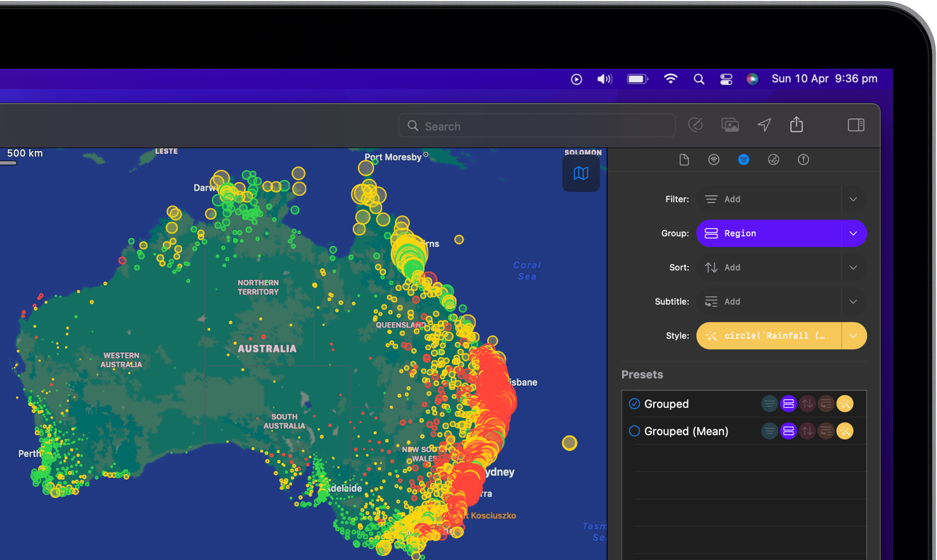Click the Sun 10 Apr 9:36 pm clock
The height and width of the screenshot is (560, 937).
pyautogui.click(x=824, y=79)
